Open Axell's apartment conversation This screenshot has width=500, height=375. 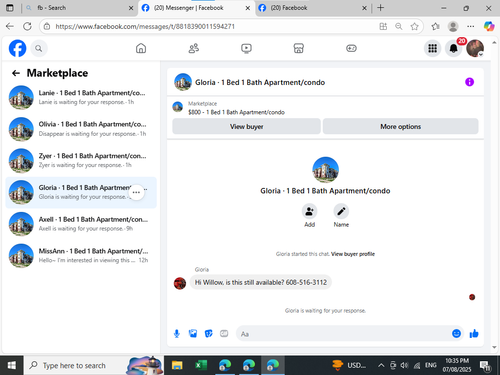coord(81,224)
